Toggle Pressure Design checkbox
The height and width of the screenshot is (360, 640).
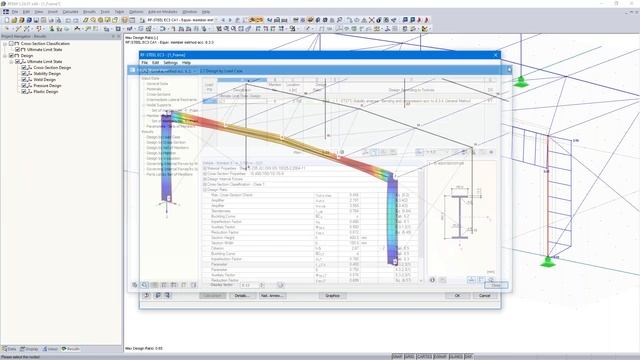click(x=24, y=86)
